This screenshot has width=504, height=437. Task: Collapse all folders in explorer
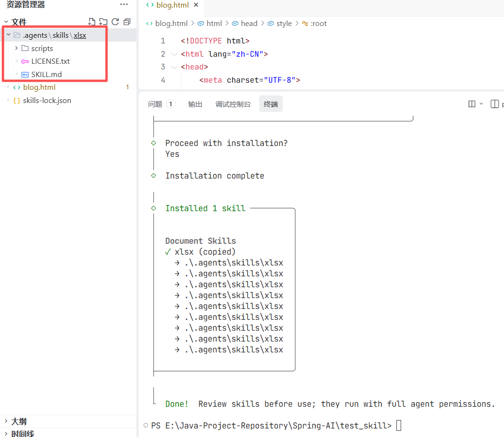127,22
